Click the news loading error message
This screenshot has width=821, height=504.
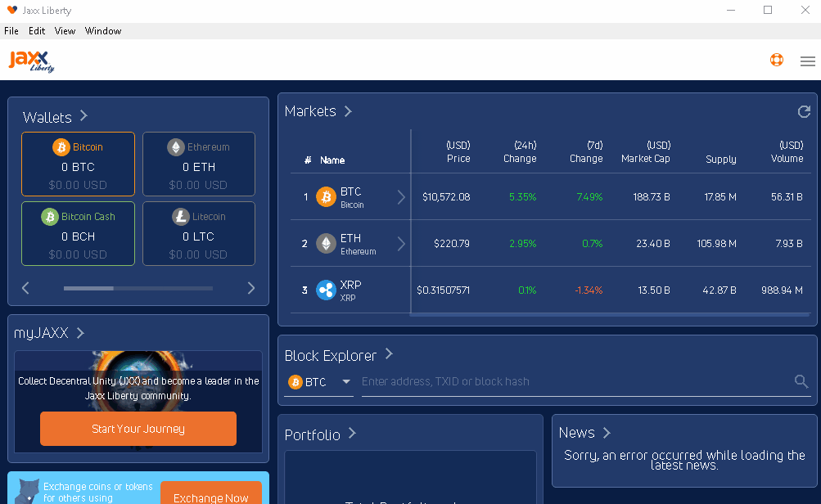point(684,460)
